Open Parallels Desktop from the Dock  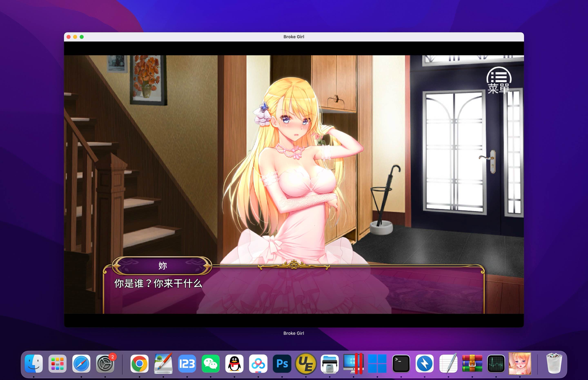(353, 364)
